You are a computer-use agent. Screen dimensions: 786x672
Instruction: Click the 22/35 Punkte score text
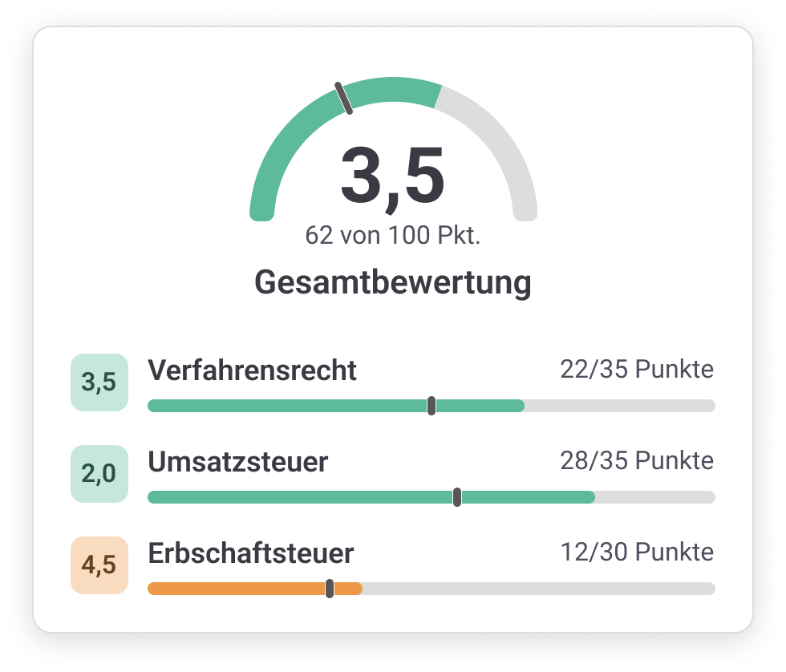pyautogui.click(x=637, y=370)
